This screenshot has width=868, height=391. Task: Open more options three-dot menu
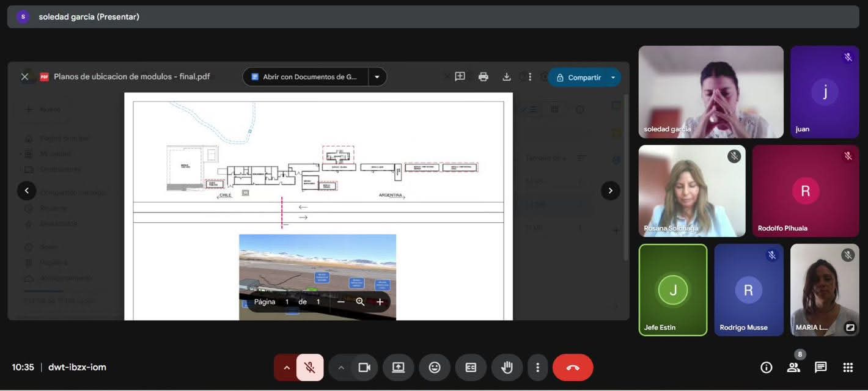point(537,367)
